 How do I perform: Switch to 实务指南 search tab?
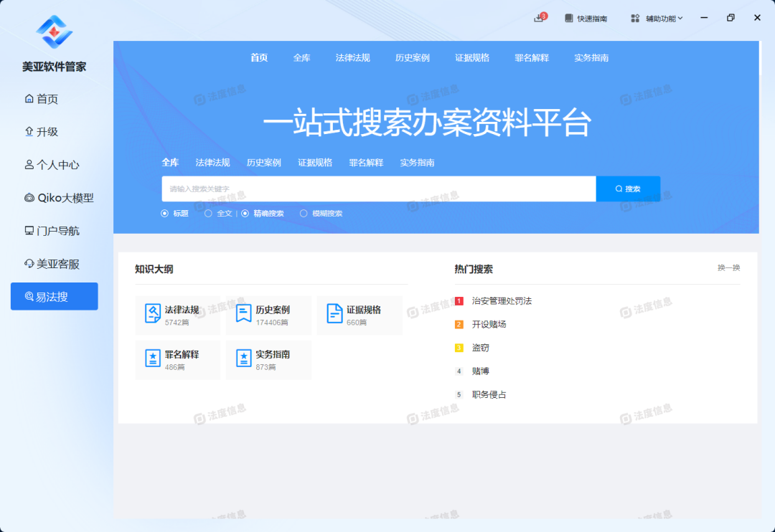(417, 163)
